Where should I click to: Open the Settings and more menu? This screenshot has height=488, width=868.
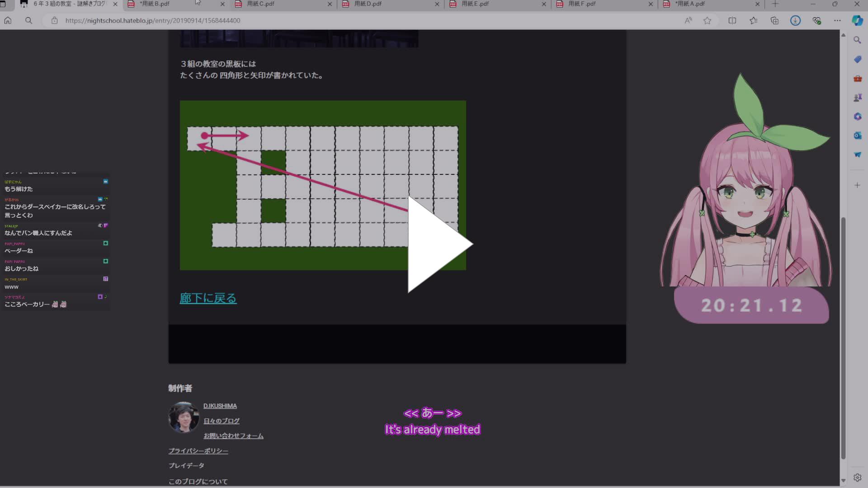click(x=837, y=20)
